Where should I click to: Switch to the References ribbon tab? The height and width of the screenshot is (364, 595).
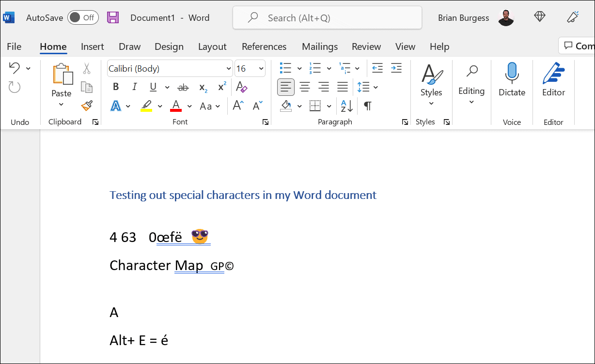click(264, 46)
